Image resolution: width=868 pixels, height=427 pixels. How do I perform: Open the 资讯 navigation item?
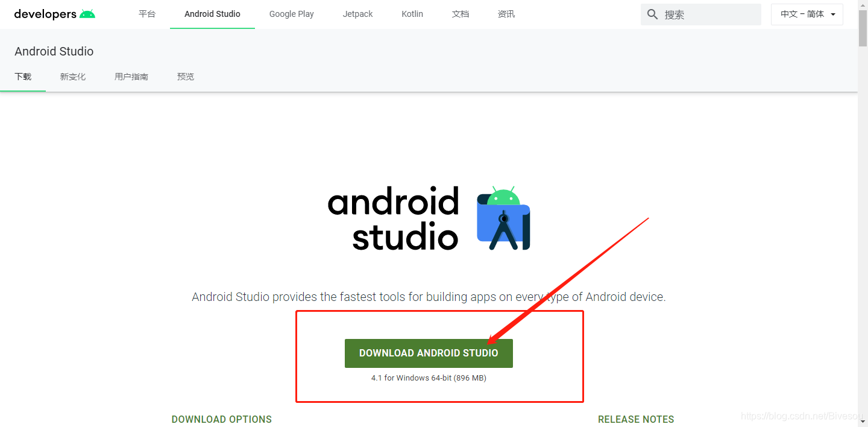tap(506, 14)
